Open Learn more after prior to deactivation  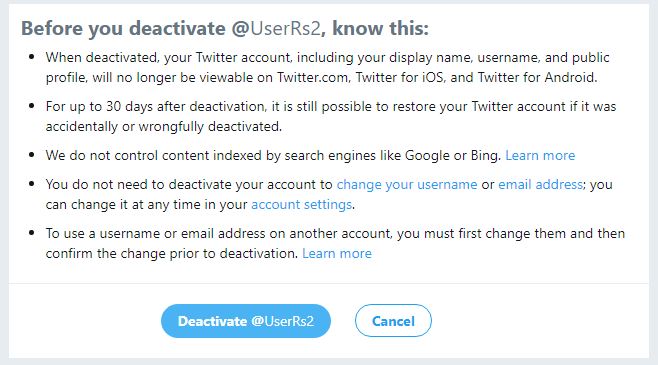[337, 254]
